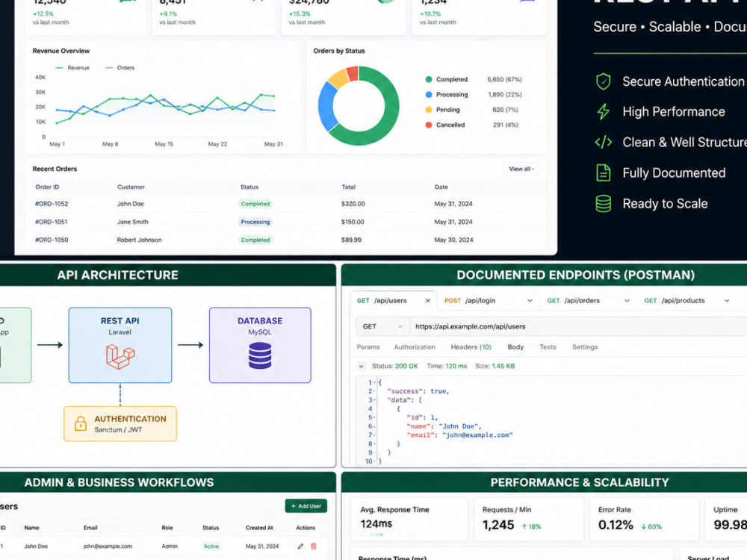
Task: Click the Requests / Min 1,245 value
Action: tap(498, 525)
